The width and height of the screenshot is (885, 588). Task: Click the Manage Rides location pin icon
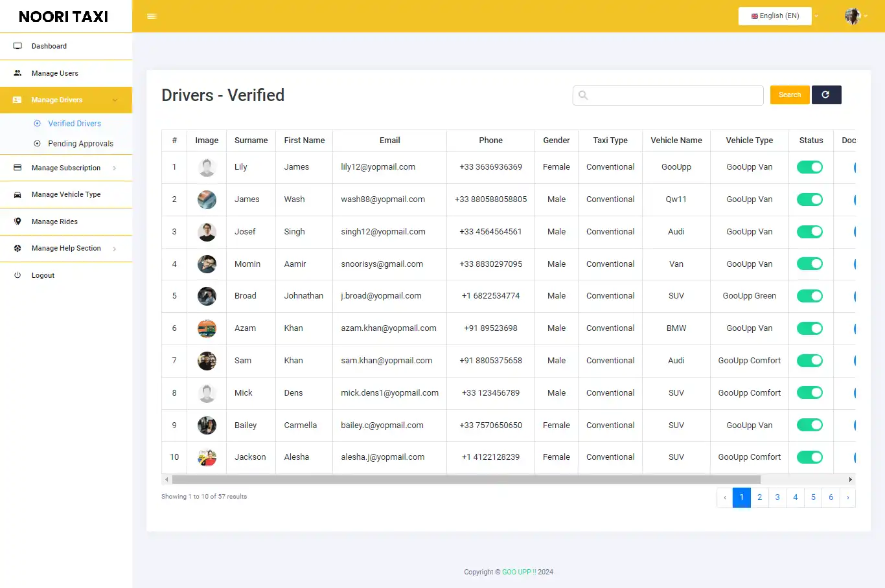pyautogui.click(x=17, y=221)
